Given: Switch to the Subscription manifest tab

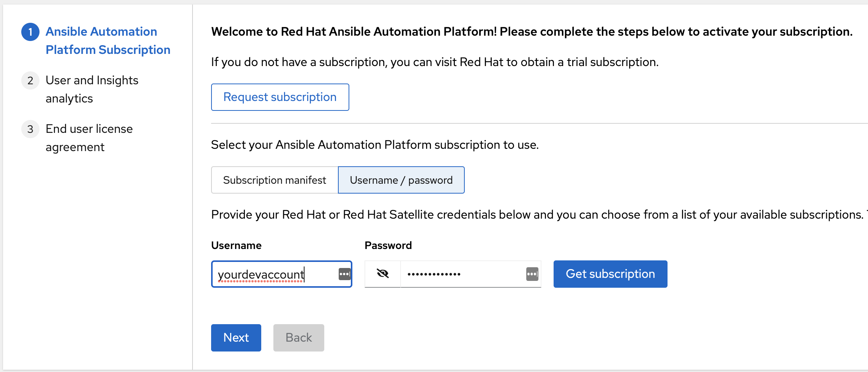Looking at the screenshot, I should (275, 180).
